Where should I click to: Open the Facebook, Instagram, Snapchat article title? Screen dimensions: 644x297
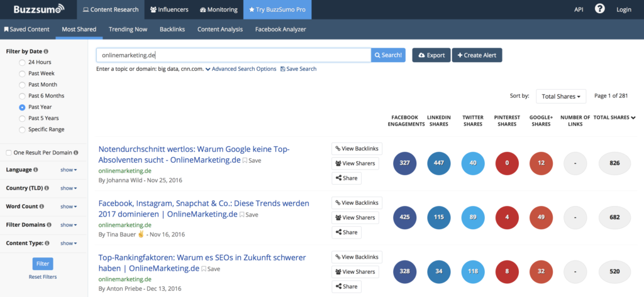(204, 209)
